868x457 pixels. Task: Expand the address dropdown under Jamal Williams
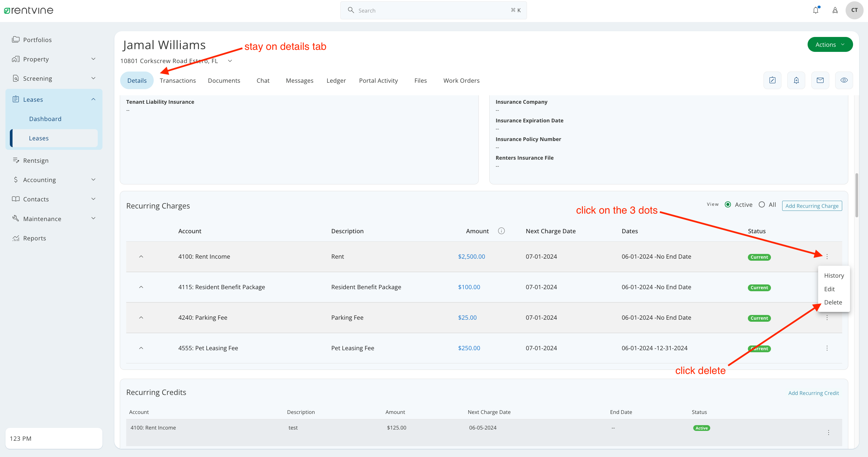pos(230,61)
